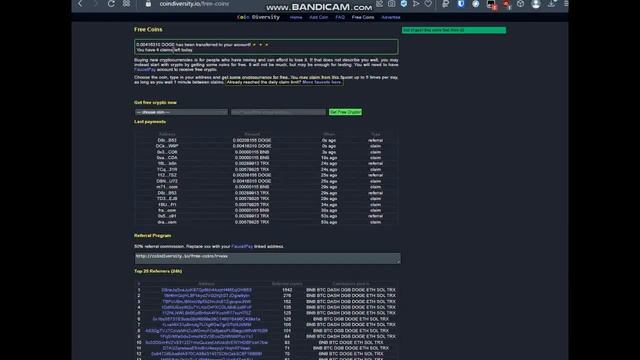Select the Free Coins menu item
640x360 pixels.
[363, 18]
